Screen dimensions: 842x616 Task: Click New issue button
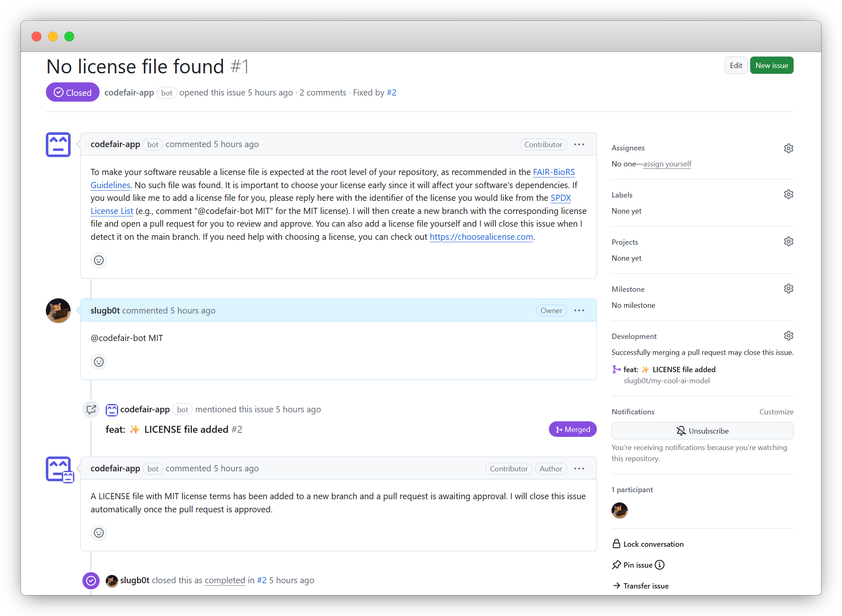(x=771, y=66)
